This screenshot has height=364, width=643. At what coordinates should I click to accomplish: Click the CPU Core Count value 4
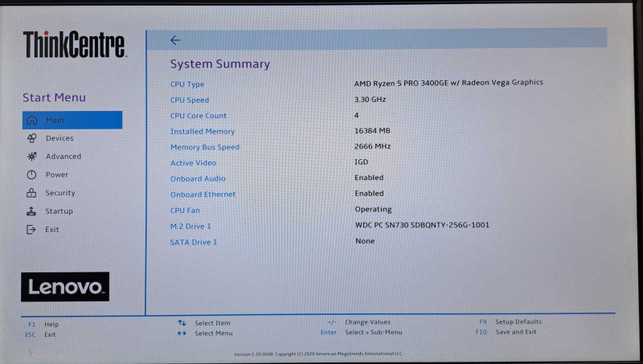tap(356, 115)
